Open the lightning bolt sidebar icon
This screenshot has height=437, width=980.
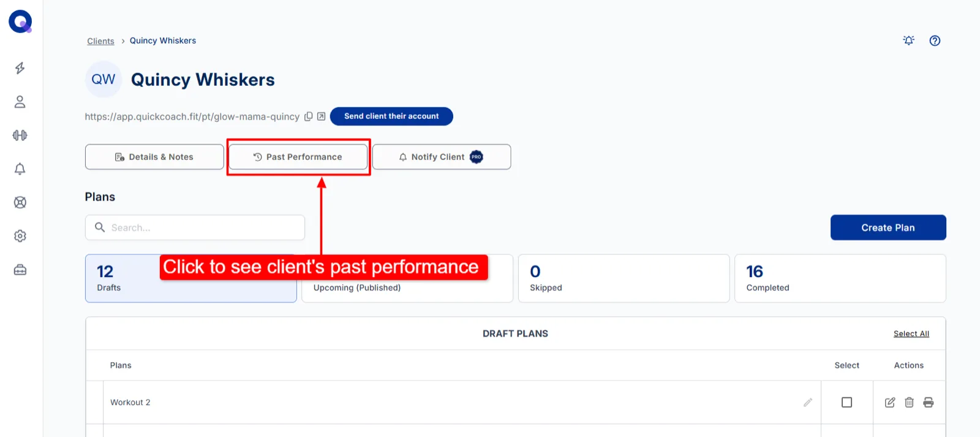20,68
